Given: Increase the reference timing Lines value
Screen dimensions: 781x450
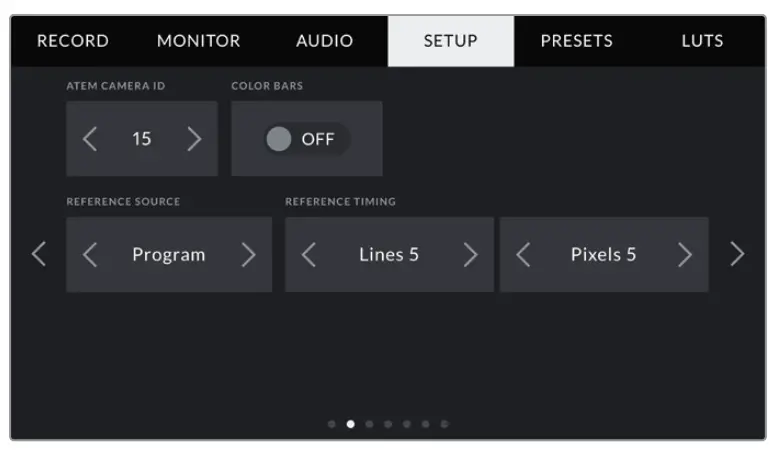Looking at the screenshot, I should click(470, 255).
